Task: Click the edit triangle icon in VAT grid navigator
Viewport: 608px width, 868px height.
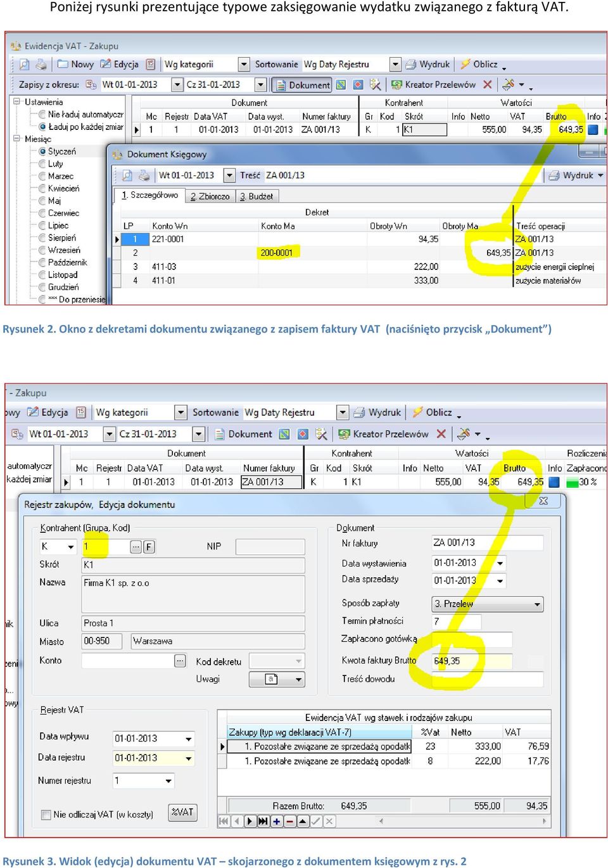Action: (x=303, y=821)
